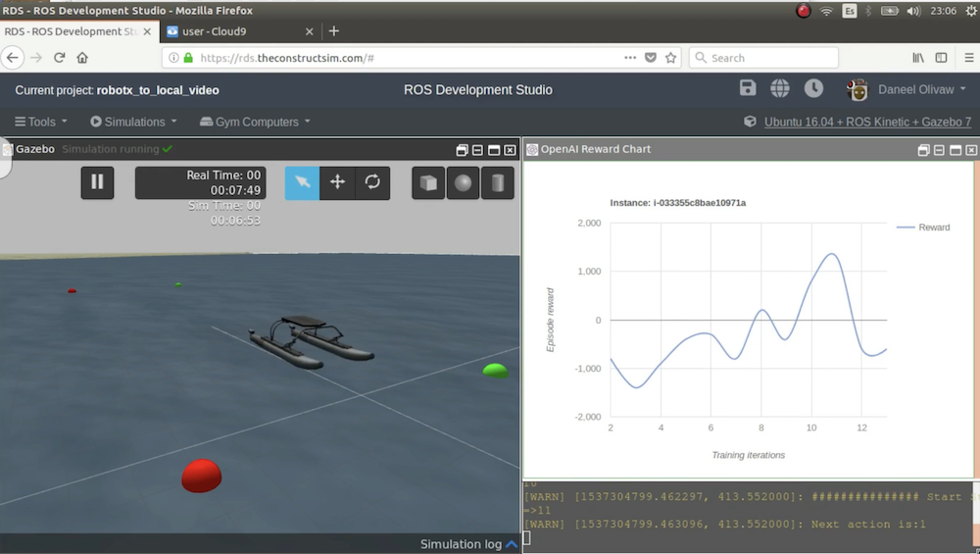This screenshot has width=980, height=554.
Task: Switch to the user - Cloud9 tab
Action: click(215, 31)
